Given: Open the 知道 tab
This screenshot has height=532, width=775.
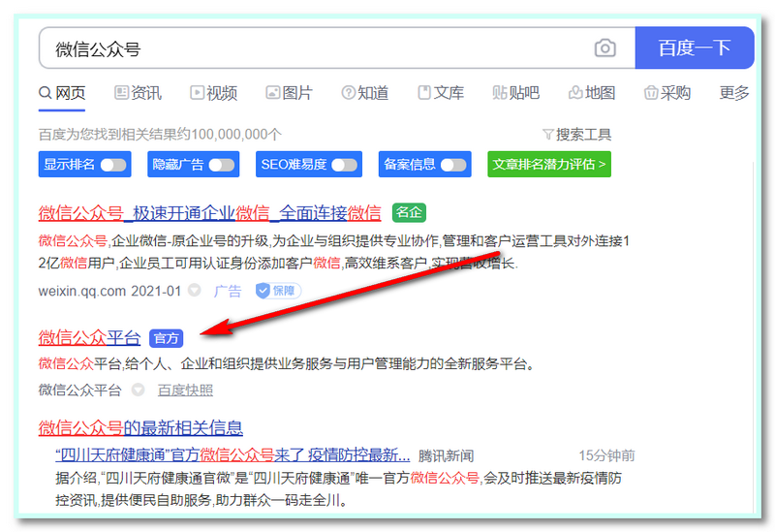Looking at the screenshot, I should coord(365,93).
